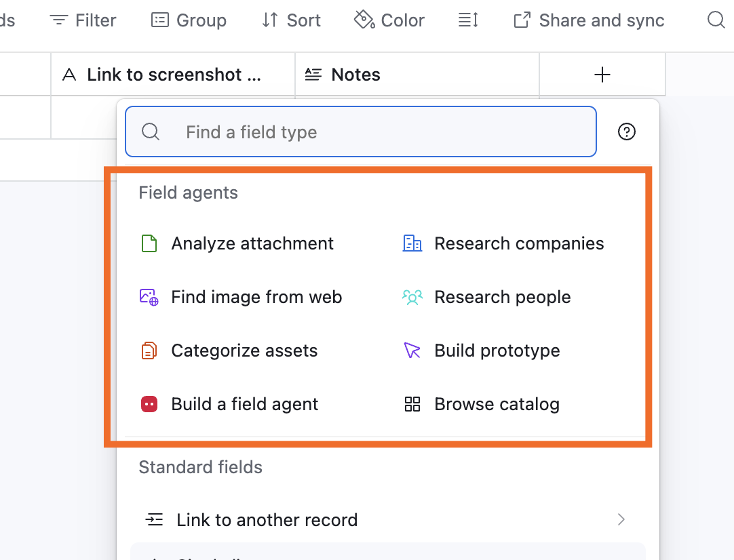Open the Color options
734x560 pixels.
(389, 20)
